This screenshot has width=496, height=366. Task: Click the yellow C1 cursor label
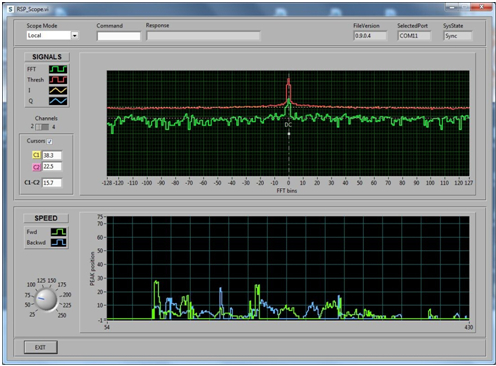pos(36,155)
